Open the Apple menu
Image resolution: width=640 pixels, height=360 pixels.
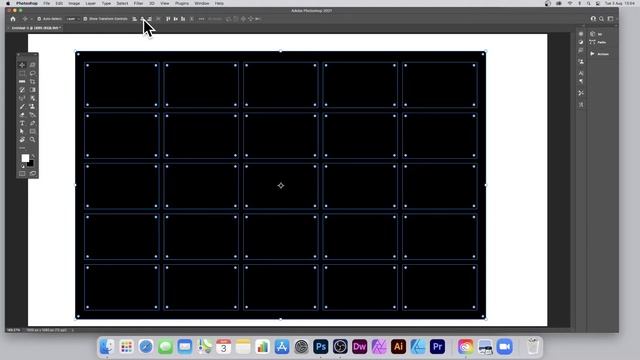pyautogui.click(x=8, y=3)
